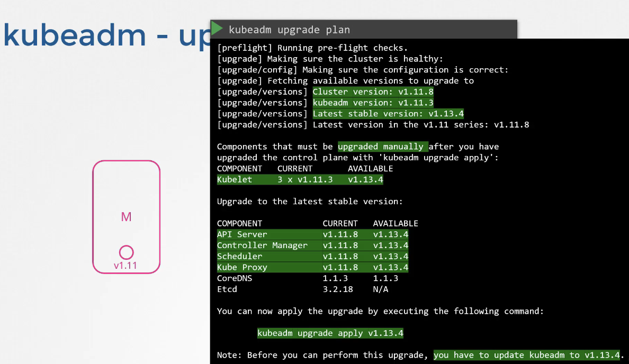Click the pink circle in master node
This screenshot has width=629, height=364.
pos(127,252)
